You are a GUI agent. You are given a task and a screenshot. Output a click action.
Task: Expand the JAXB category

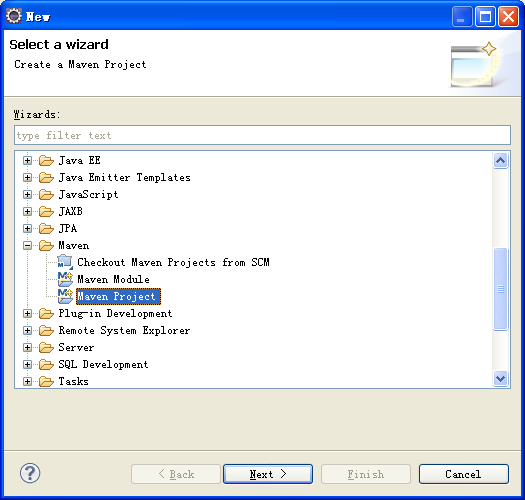coord(27,212)
